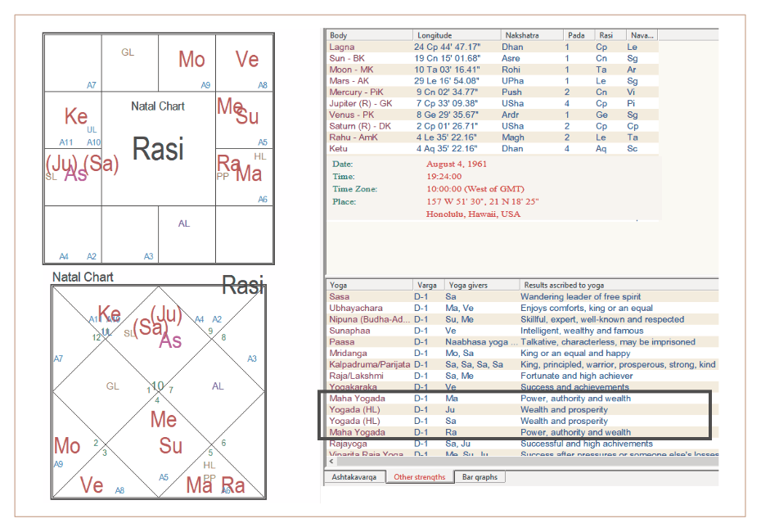Click the Nakshatra column header

pyautogui.click(x=531, y=35)
